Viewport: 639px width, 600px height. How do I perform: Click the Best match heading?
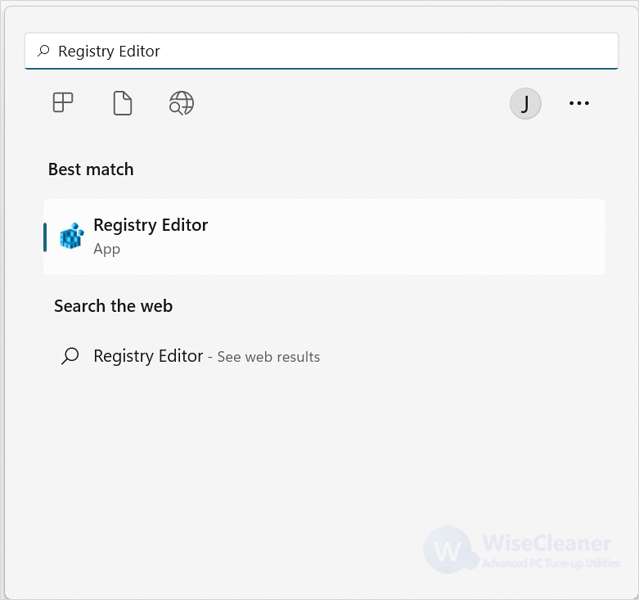click(x=91, y=169)
